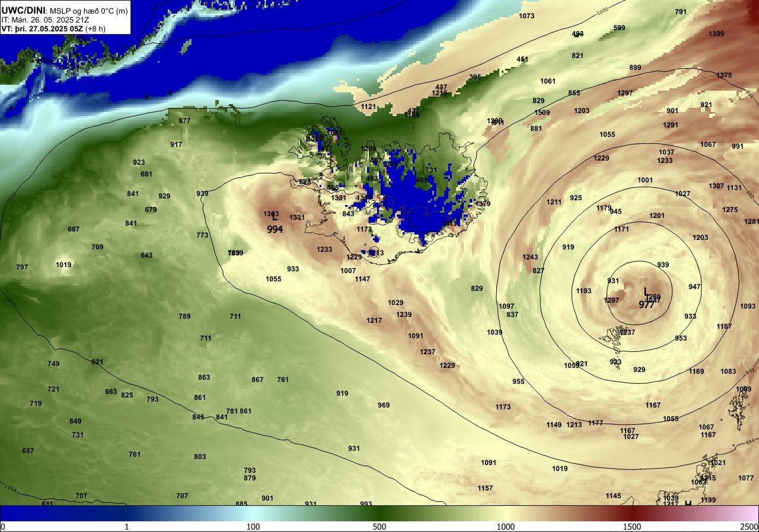Click the 500 label on the color scale
The image size is (759, 532).
click(x=379, y=527)
